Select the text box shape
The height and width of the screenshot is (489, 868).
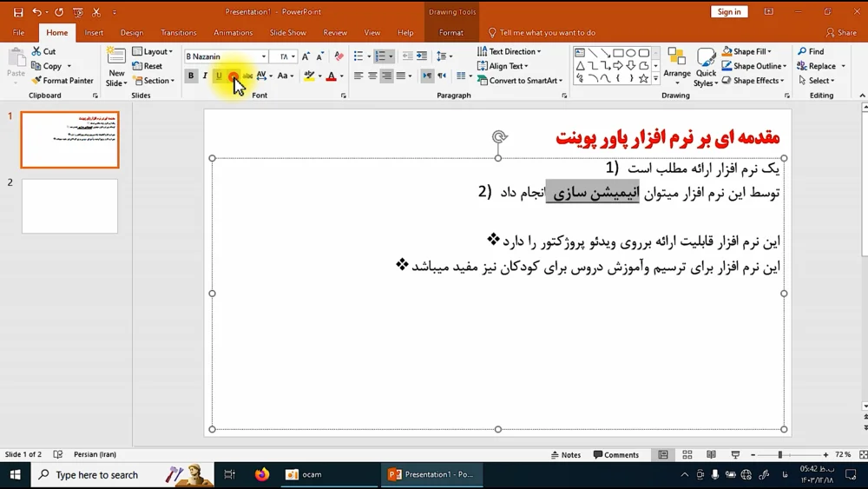click(x=580, y=53)
